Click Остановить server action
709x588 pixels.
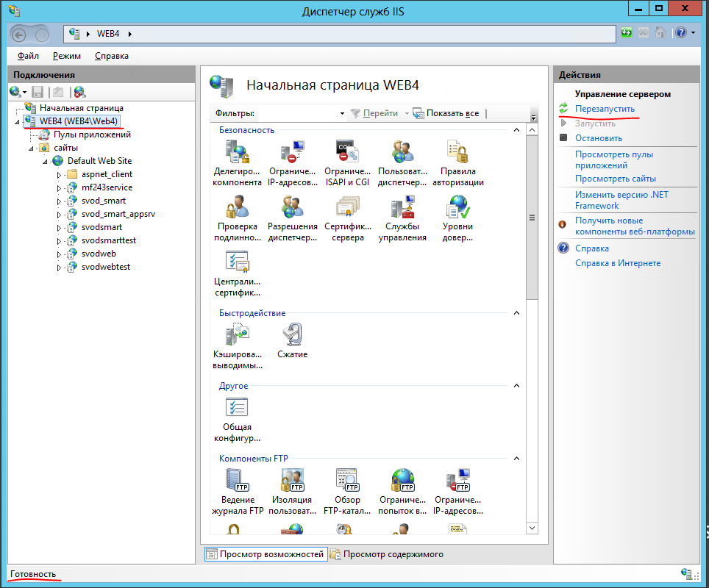pyautogui.click(x=598, y=138)
